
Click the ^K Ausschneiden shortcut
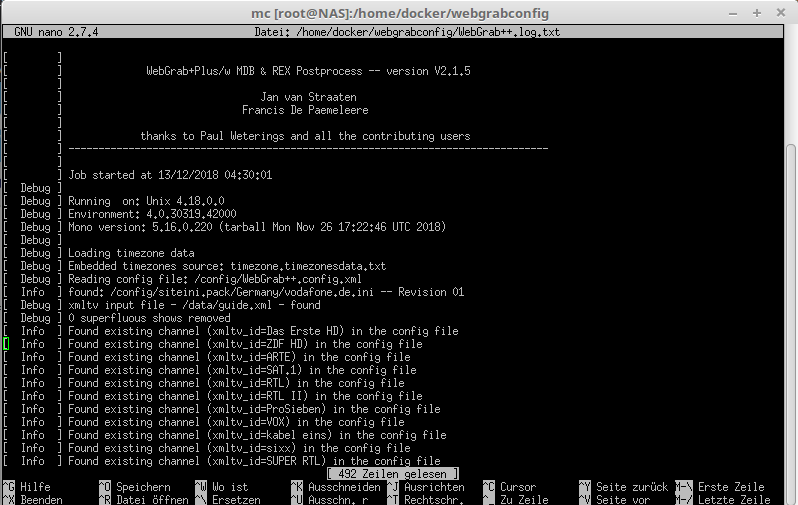coord(335,487)
